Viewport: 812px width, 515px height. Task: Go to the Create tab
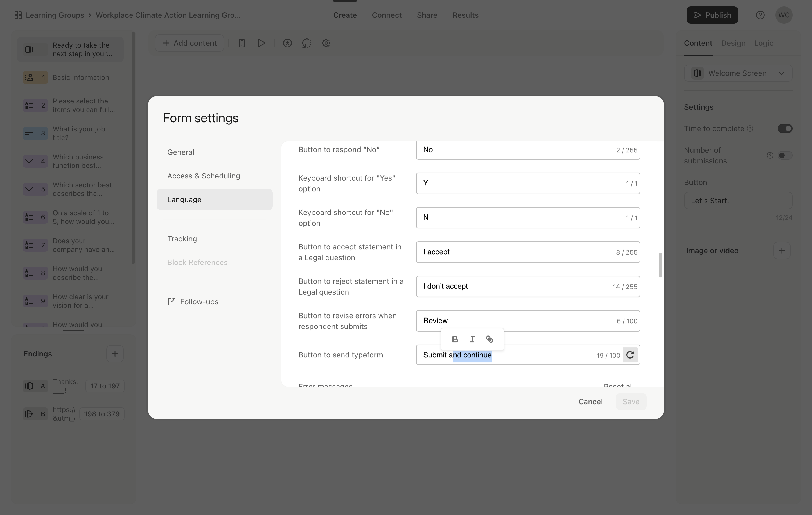345,15
